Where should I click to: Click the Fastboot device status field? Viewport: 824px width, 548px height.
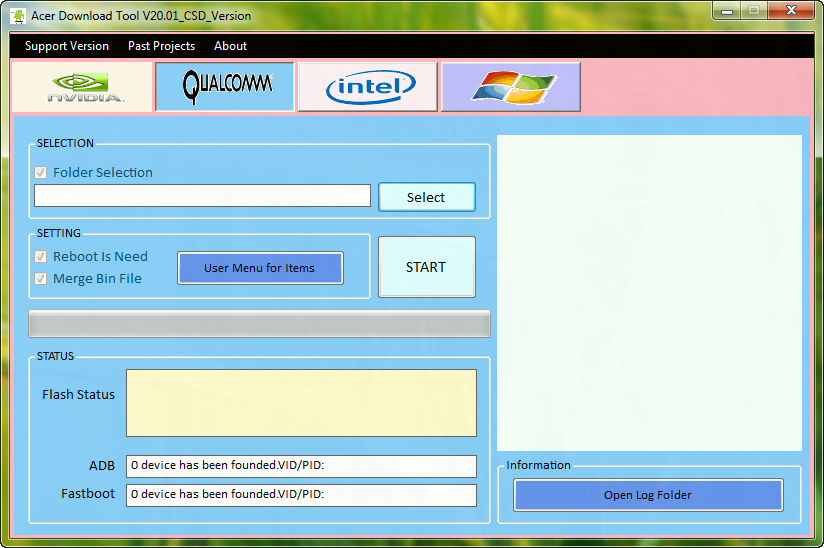coord(301,495)
